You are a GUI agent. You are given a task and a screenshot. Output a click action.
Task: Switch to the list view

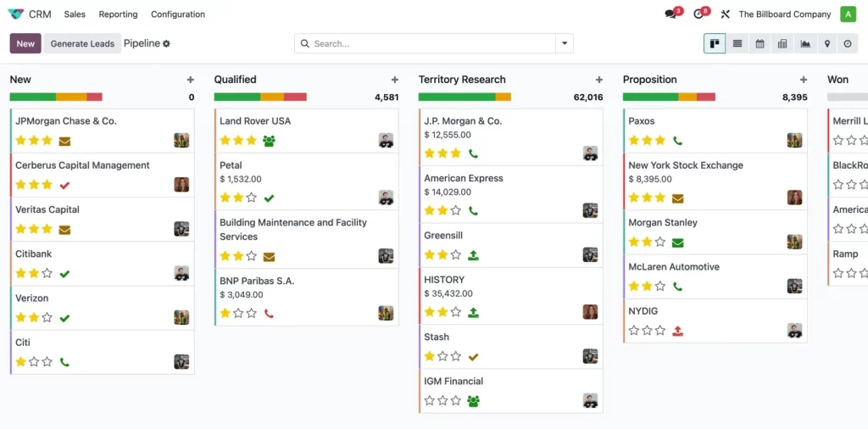[737, 43]
